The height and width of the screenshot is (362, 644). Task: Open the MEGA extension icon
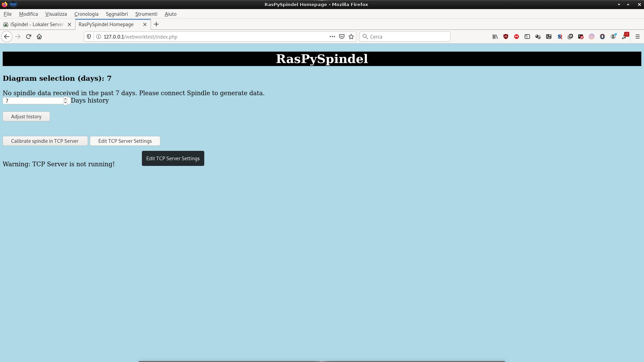[x=517, y=37]
